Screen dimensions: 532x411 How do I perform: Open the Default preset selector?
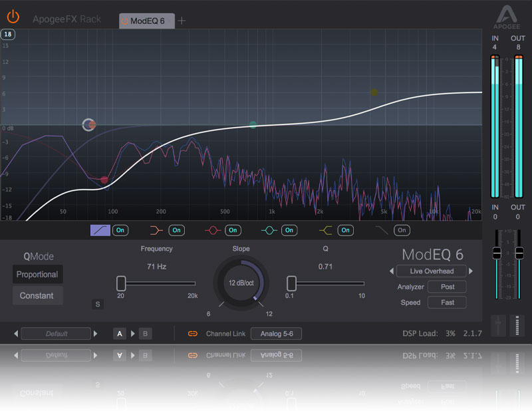(x=57, y=334)
